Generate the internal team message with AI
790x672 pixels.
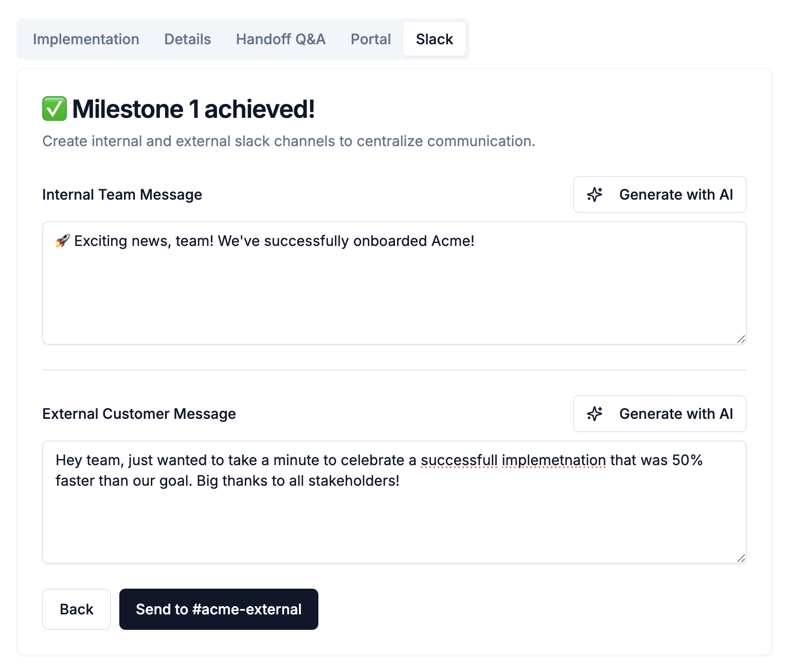click(x=659, y=194)
